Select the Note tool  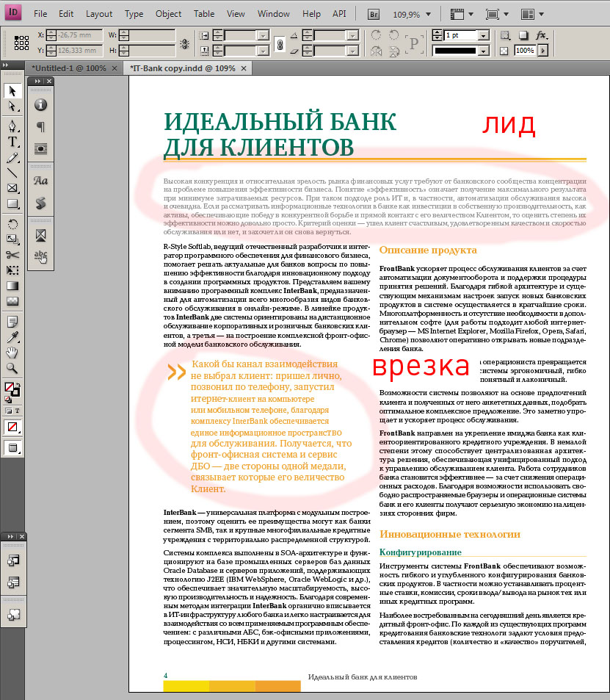pyautogui.click(x=12, y=322)
